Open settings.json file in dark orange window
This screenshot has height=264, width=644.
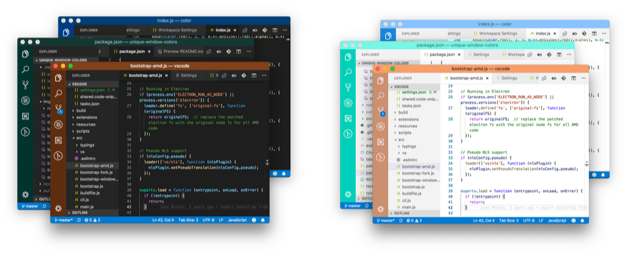[x=93, y=90]
